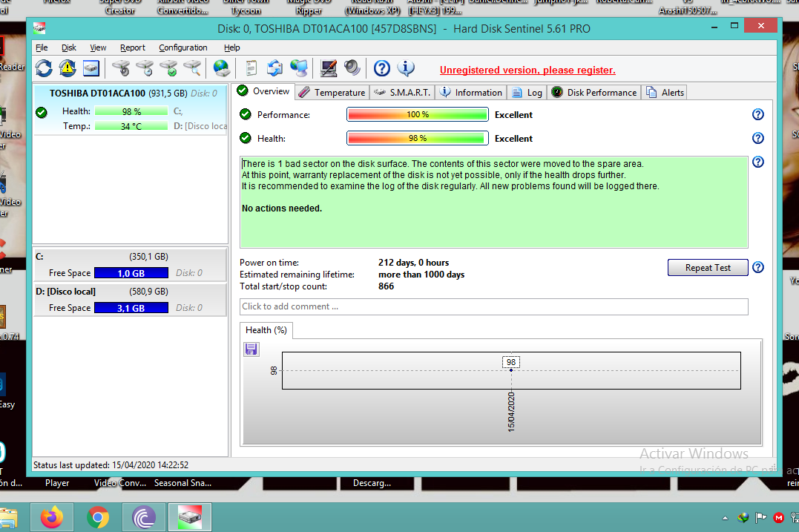The width and height of the screenshot is (799, 532).
Task: Open help next to Repeat Test button
Action: pos(757,268)
